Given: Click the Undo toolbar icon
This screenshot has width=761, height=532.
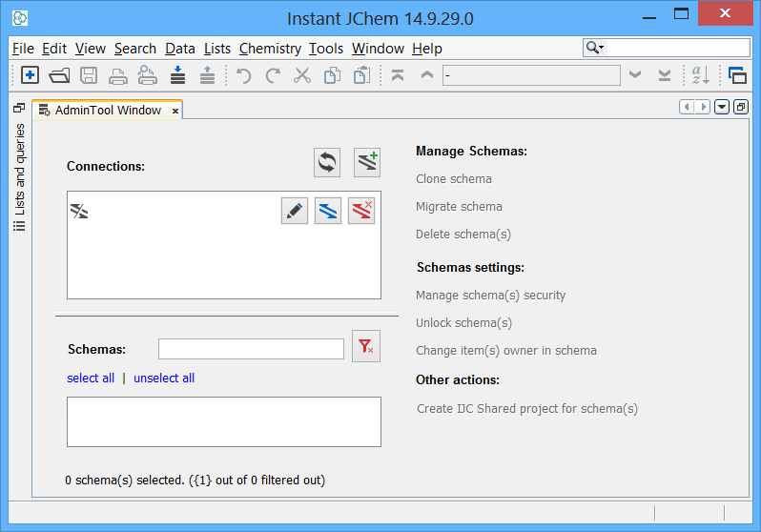Looking at the screenshot, I should 243,75.
